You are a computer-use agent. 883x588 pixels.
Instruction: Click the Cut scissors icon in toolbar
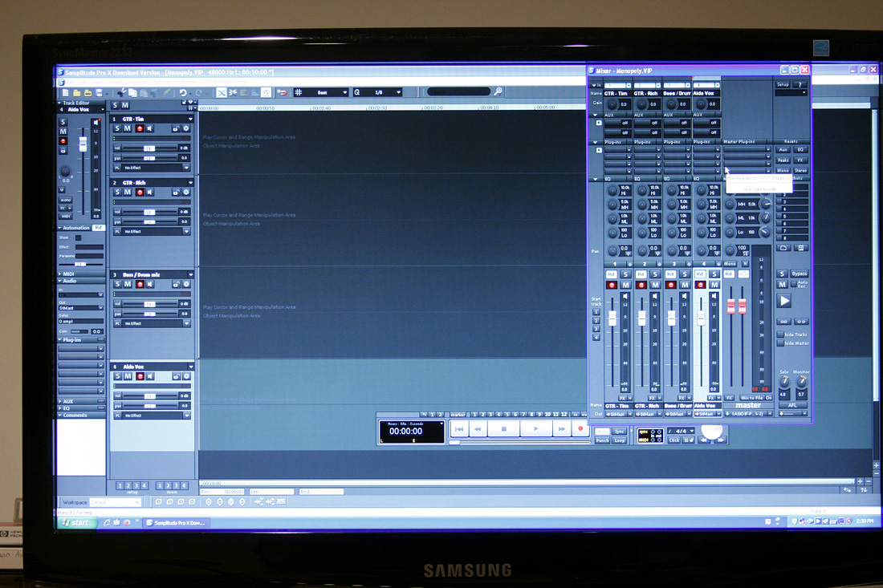[122, 92]
